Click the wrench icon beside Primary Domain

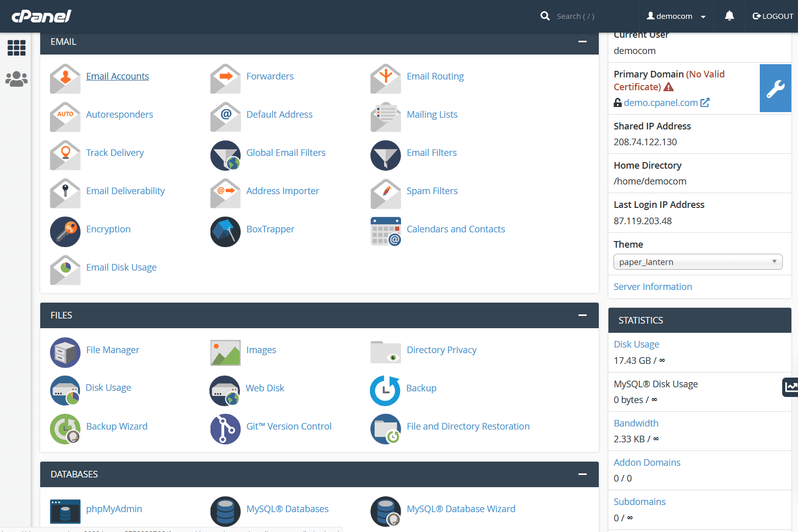[x=775, y=88]
